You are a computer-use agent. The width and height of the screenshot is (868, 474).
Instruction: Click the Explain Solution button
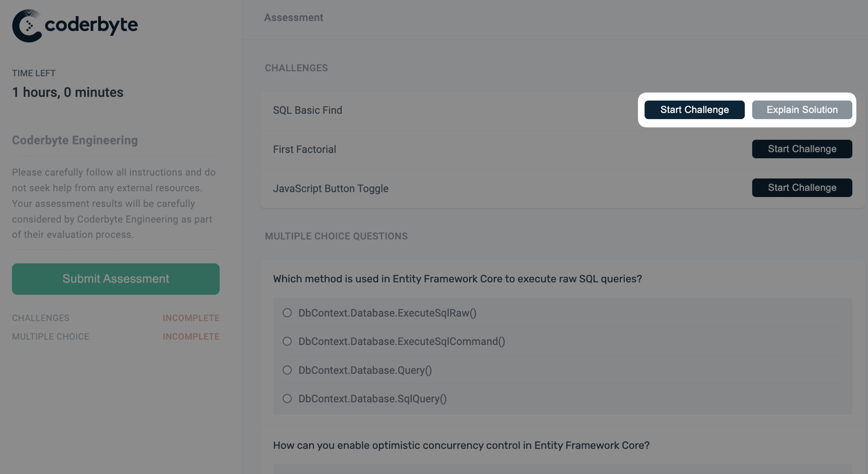tap(801, 110)
